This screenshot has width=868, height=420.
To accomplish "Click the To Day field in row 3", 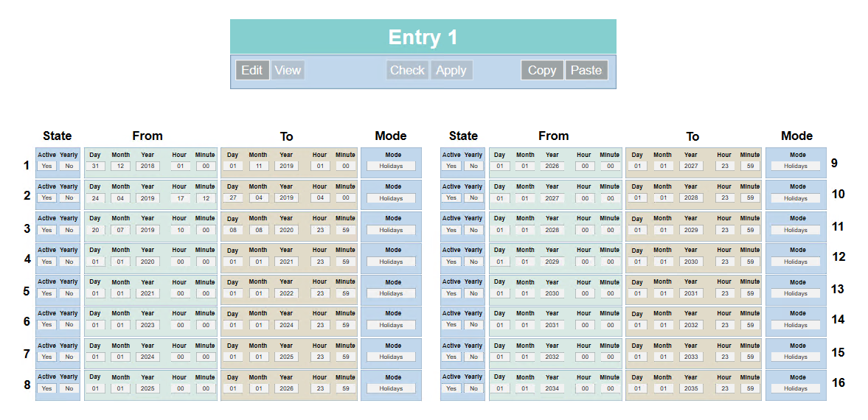I will click(x=232, y=230).
